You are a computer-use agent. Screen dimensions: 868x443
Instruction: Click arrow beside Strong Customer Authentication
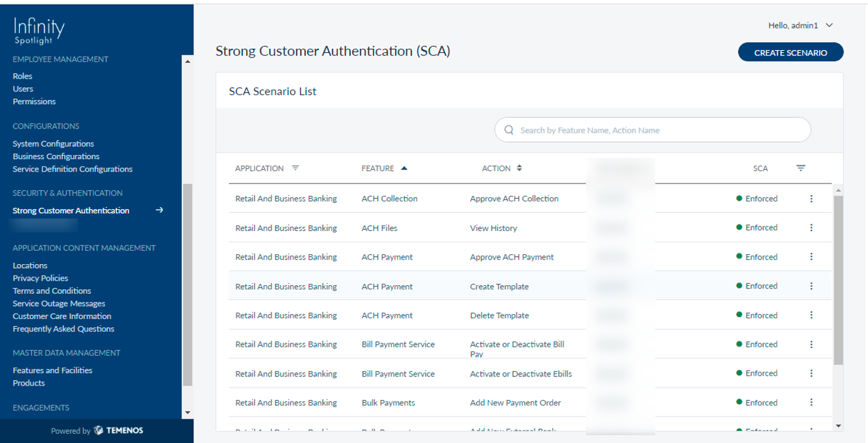click(159, 211)
